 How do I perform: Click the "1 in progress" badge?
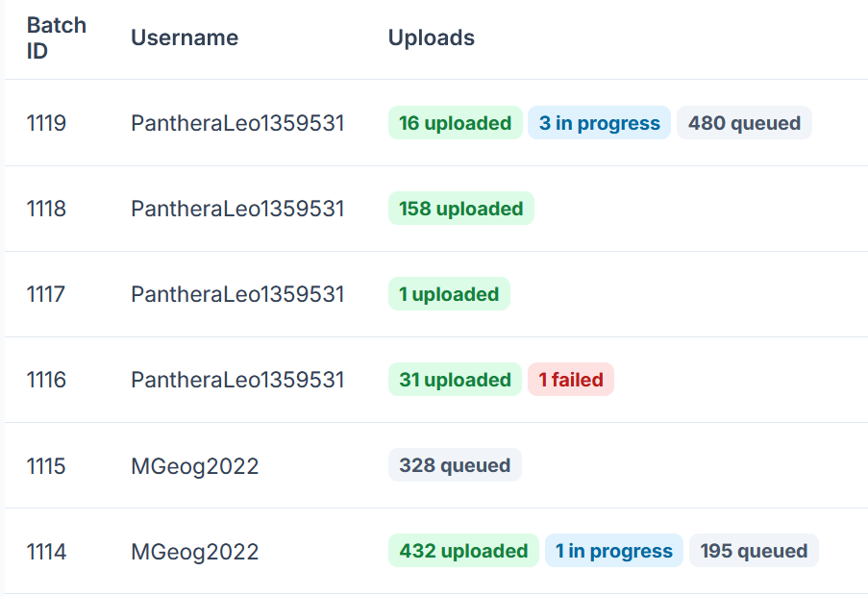point(614,551)
